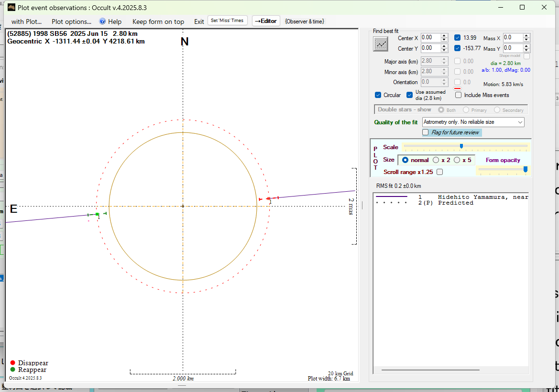Open the Plot options... menu
This screenshot has width=559, height=392.
point(71,22)
